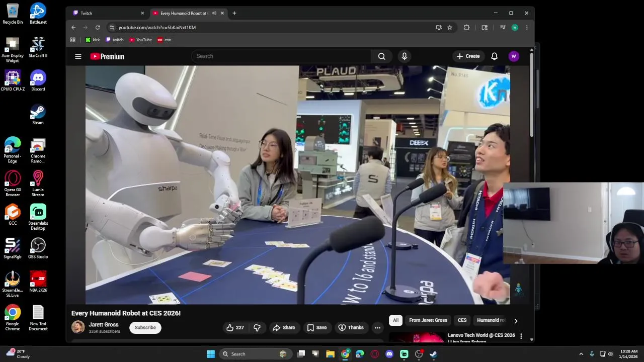
Task: Open YouTube notifications bell
Action: 494,56
